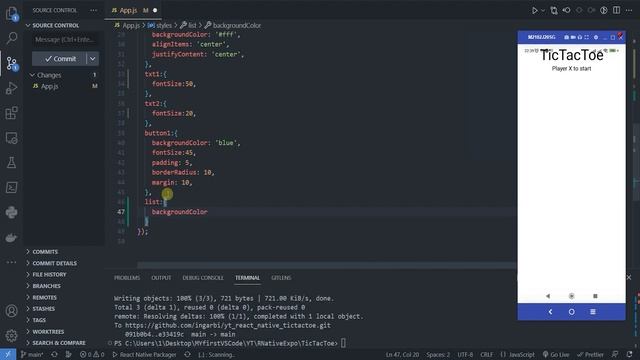Split the editor to the right
Screen dimensions: 640x360
point(616,10)
